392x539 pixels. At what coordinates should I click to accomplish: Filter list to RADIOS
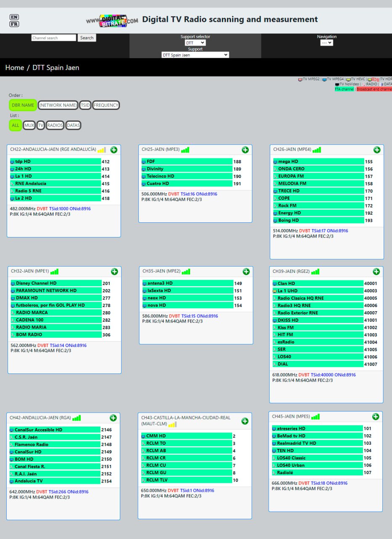pos(55,125)
